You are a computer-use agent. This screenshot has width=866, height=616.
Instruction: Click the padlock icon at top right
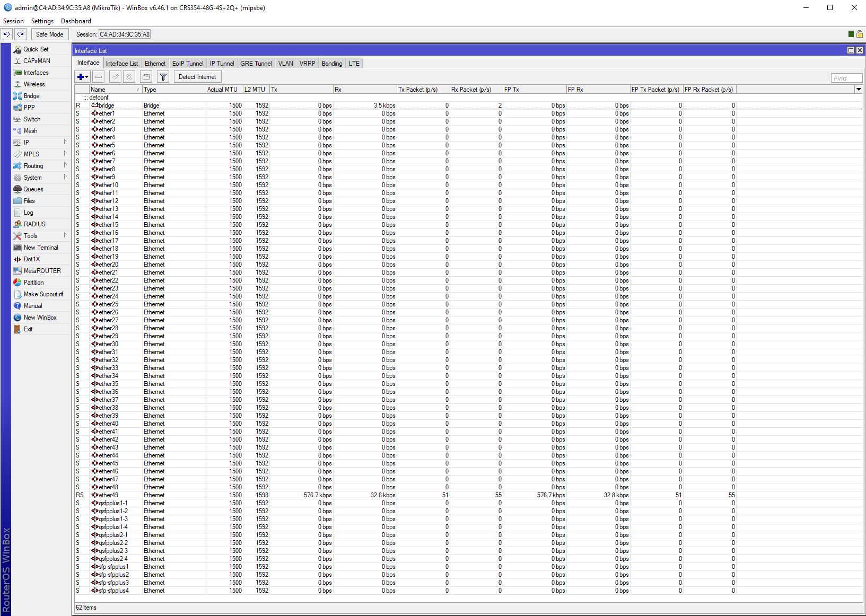pyautogui.click(x=859, y=34)
